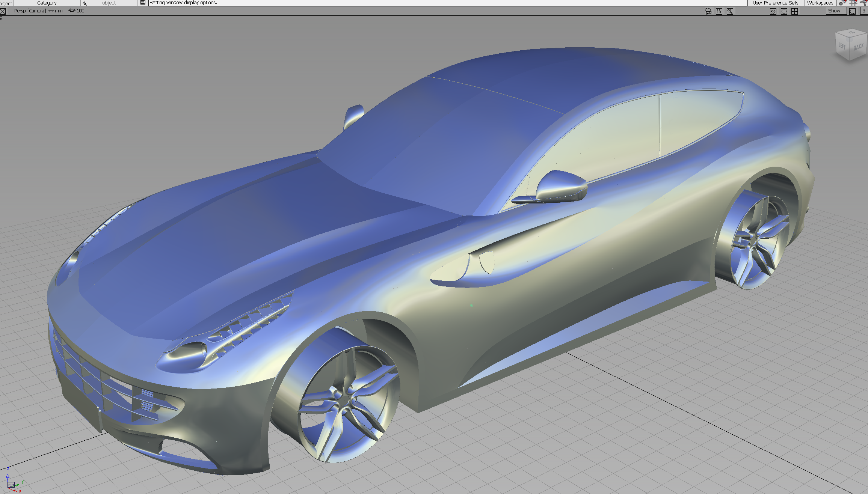Select the tumble camera icon on viewport toolbar
Viewport: 868px width, 494px height.
click(x=719, y=11)
